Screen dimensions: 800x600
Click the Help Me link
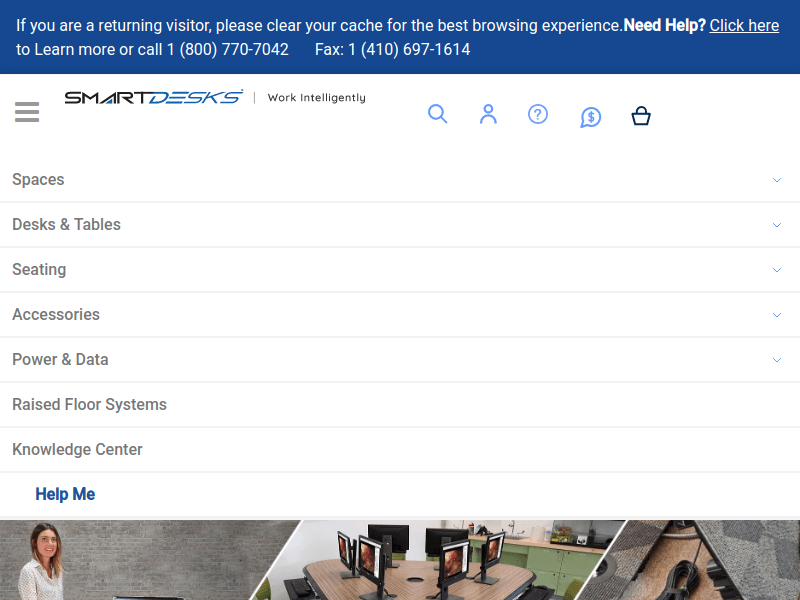(64, 494)
